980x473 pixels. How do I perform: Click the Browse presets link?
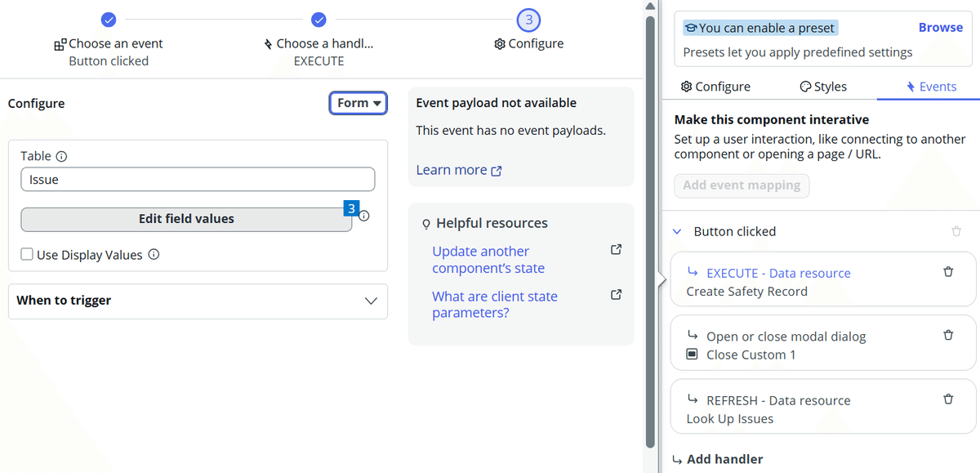point(940,27)
